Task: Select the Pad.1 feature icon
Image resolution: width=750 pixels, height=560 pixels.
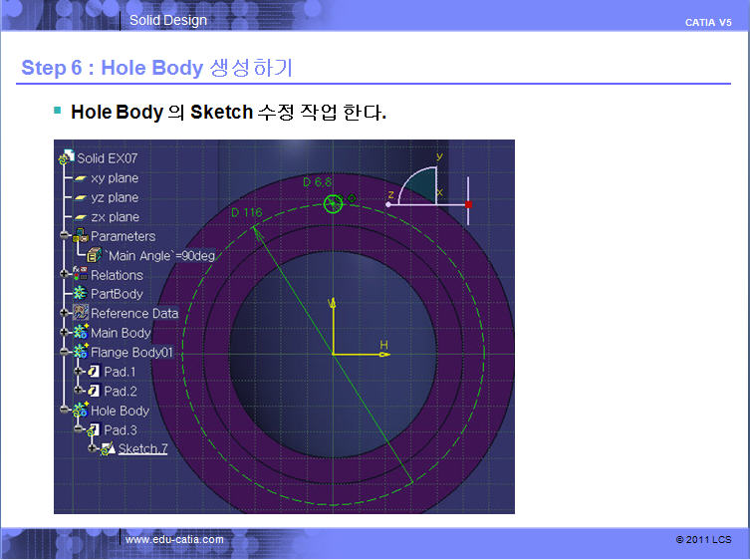Action: 94,372
